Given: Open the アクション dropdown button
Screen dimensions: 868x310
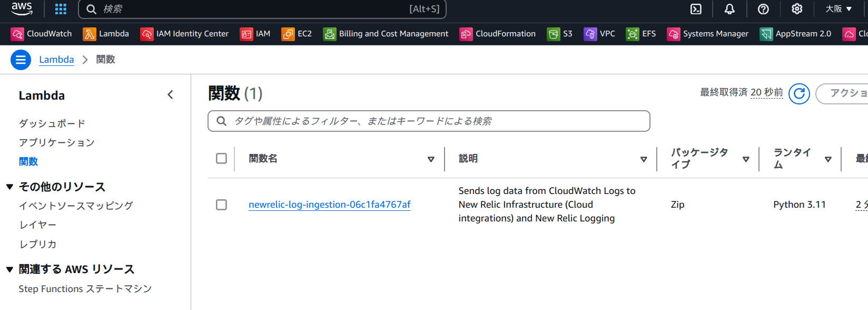Looking at the screenshot, I should pyautogui.click(x=842, y=94).
